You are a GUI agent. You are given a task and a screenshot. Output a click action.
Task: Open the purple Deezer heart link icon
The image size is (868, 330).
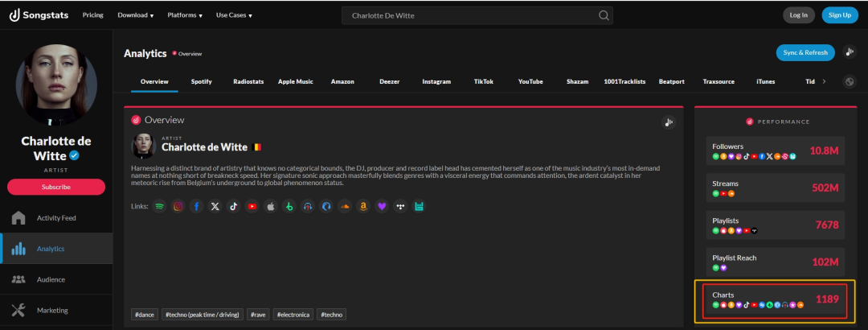[x=382, y=206]
